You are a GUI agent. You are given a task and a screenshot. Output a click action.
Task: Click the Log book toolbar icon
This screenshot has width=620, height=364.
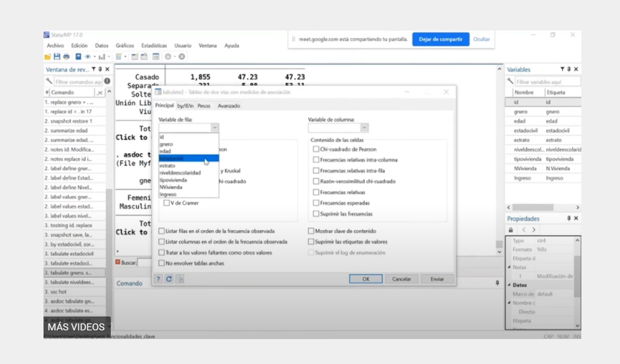pos(78,57)
